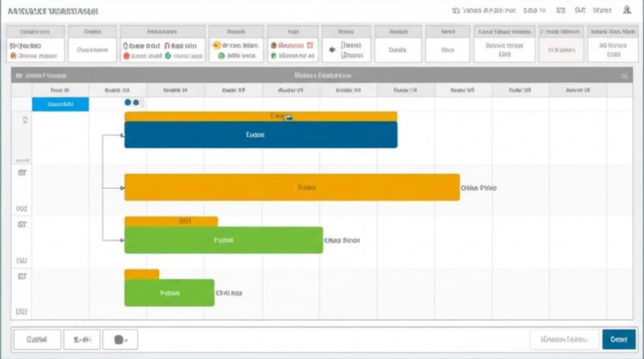Toggle the second blue dot below timeline header
This screenshot has height=359, width=644.
pyautogui.click(x=136, y=102)
